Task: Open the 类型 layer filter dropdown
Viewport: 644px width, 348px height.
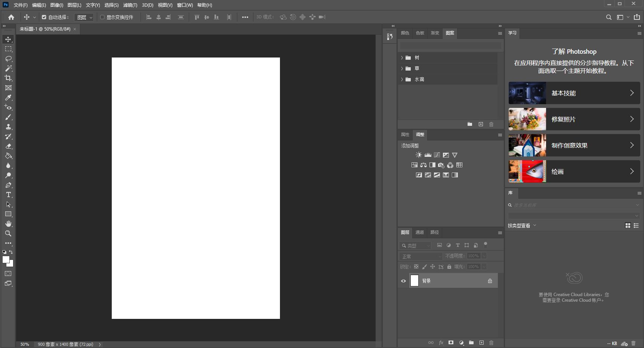Action: [x=415, y=245]
